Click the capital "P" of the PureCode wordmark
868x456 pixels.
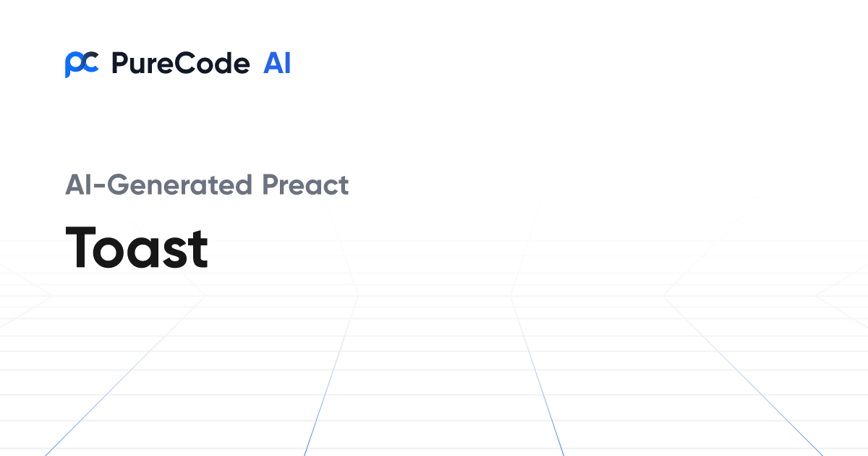tap(119, 64)
